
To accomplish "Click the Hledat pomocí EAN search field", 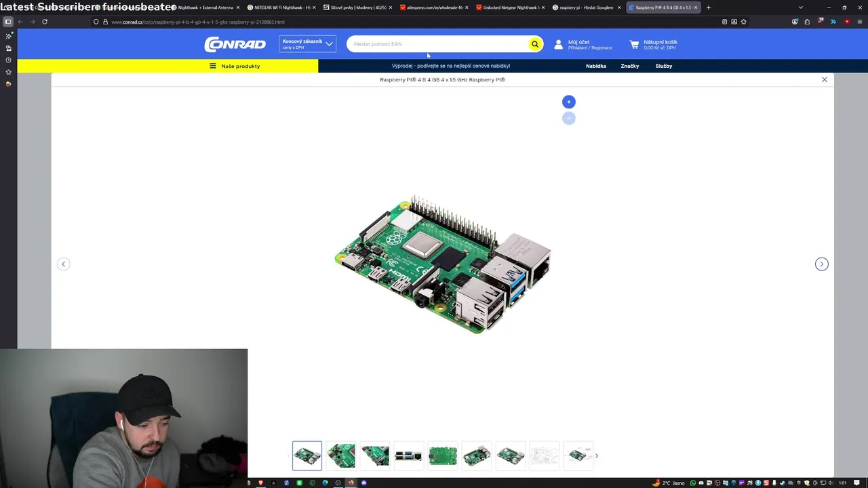I will (437, 44).
